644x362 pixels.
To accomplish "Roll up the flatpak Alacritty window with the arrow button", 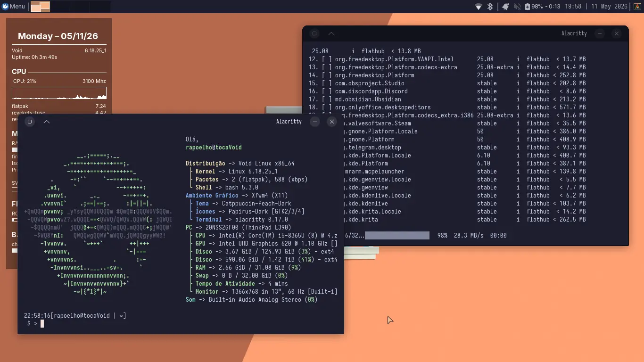I will point(331,33).
